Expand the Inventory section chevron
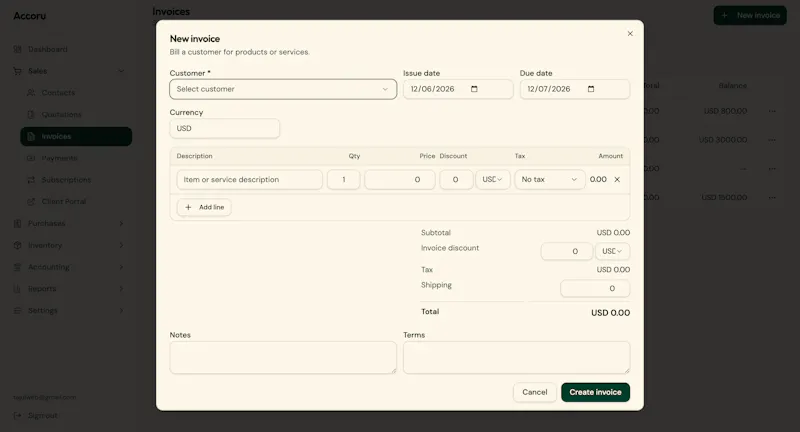This screenshot has height=432, width=800. pos(121,245)
